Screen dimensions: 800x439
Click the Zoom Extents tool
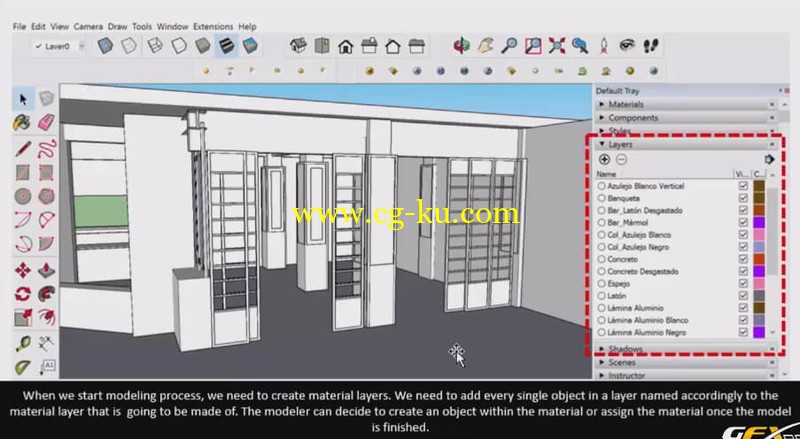tap(557, 46)
